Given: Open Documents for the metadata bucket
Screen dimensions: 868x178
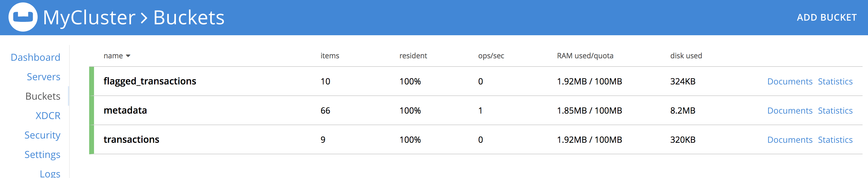Looking at the screenshot, I should [x=790, y=111].
